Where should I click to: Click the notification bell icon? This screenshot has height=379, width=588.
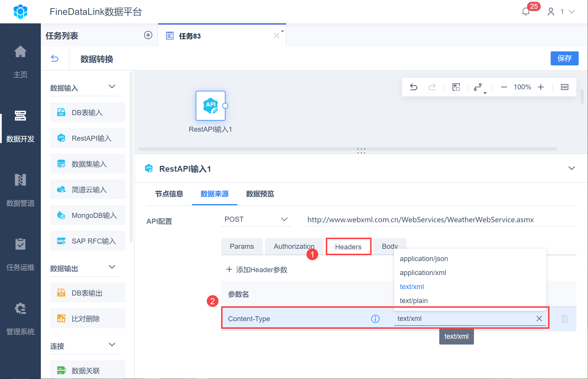point(526,12)
